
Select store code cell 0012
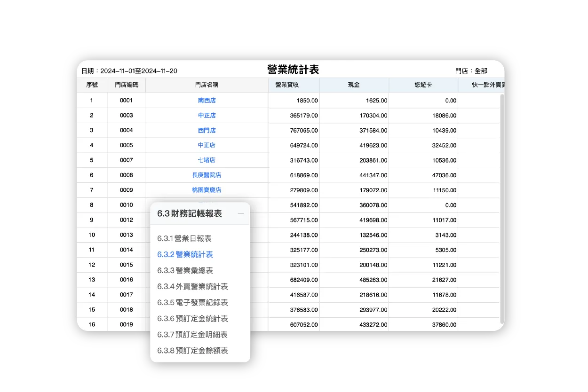click(126, 220)
